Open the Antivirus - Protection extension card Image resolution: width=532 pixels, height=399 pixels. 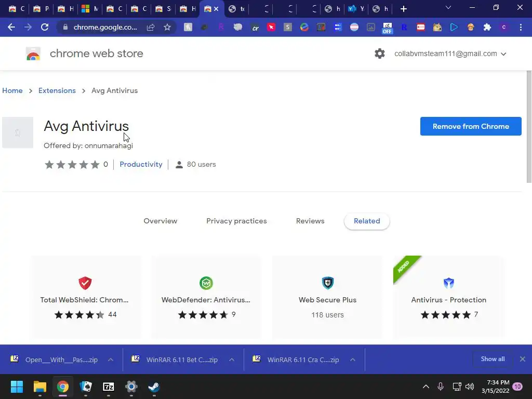pyautogui.click(x=448, y=297)
